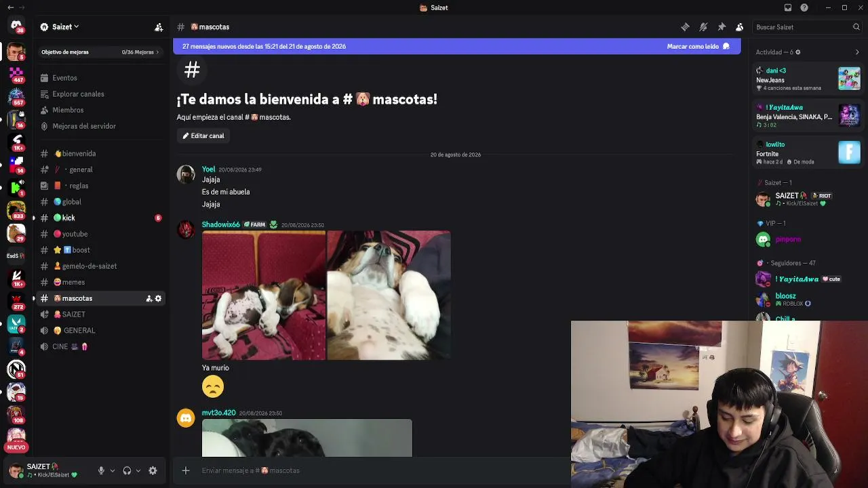The image size is (868, 488).
Task: Open mascotas channel settings gear
Action: (x=159, y=298)
